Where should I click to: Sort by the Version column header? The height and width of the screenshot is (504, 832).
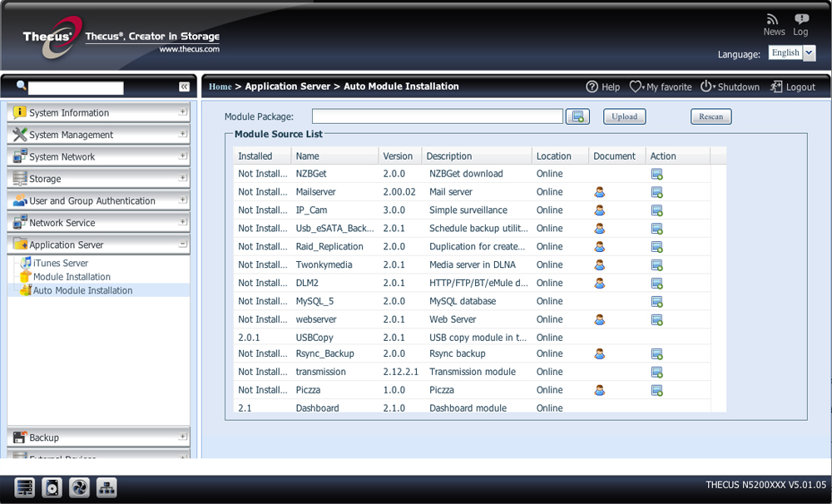[400, 156]
